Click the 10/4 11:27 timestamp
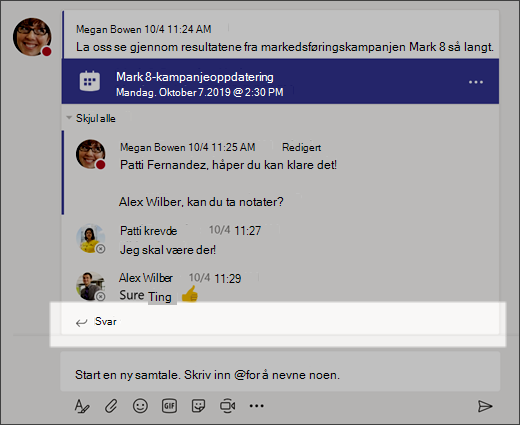The height and width of the screenshot is (425, 520). coord(235,230)
